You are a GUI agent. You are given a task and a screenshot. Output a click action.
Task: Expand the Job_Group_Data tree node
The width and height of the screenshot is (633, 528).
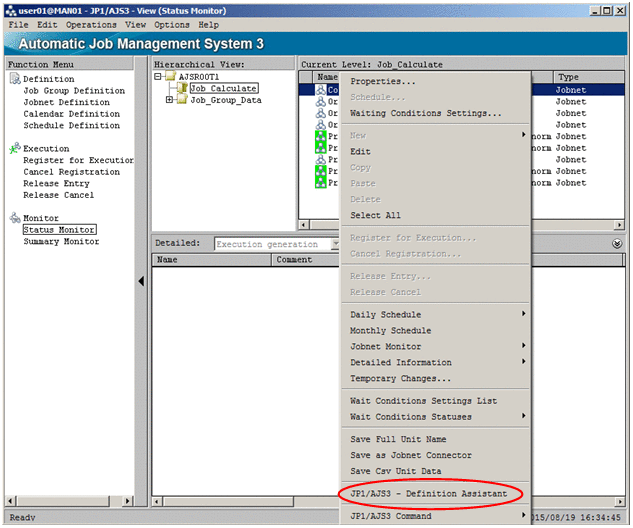[169, 100]
